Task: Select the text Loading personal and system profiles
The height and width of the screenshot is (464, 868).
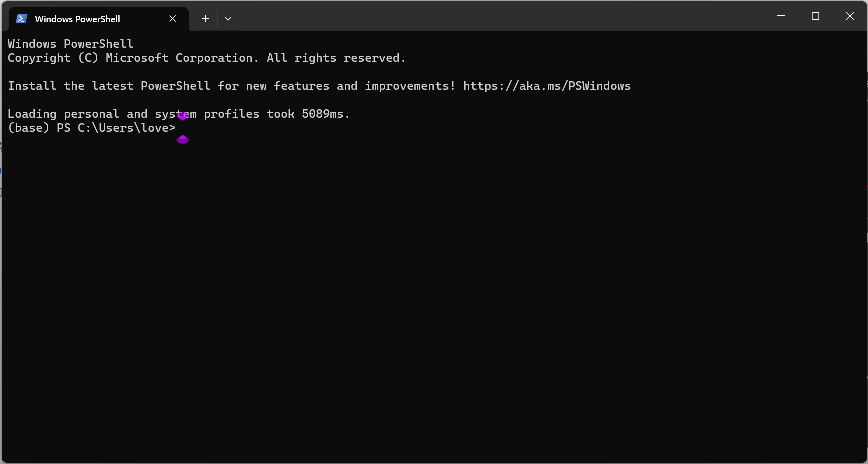Action: click(x=134, y=114)
